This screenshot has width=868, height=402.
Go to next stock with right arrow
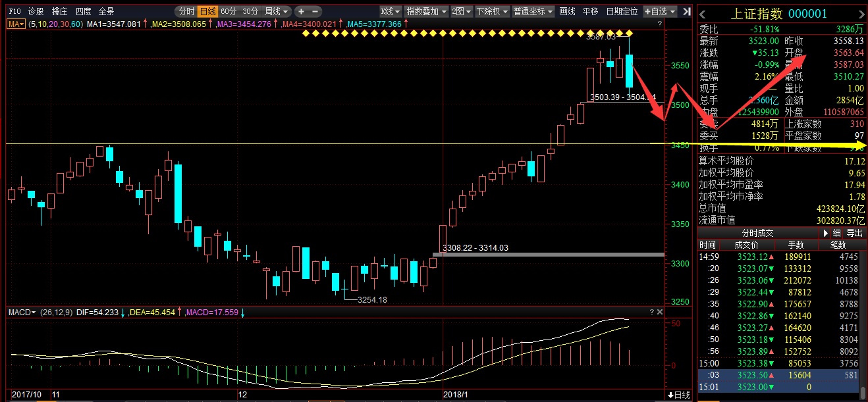point(860,14)
